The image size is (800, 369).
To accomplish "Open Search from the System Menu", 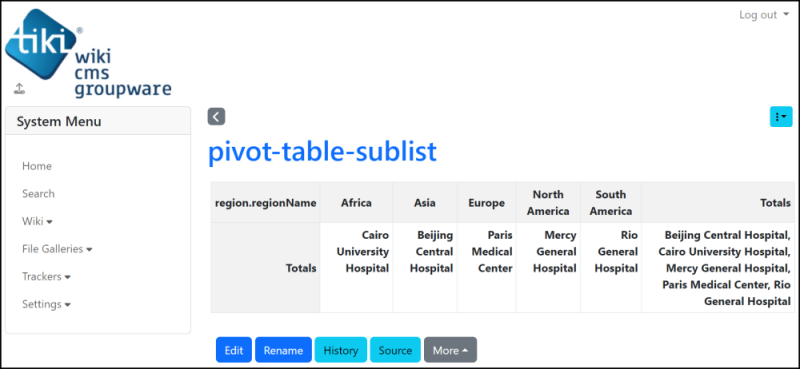I will click(x=38, y=194).
